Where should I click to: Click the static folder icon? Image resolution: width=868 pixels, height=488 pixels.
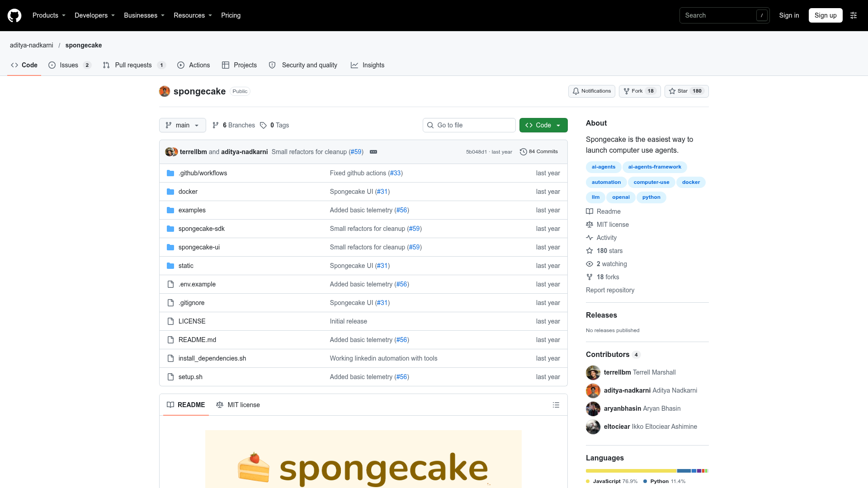point(170,266)
